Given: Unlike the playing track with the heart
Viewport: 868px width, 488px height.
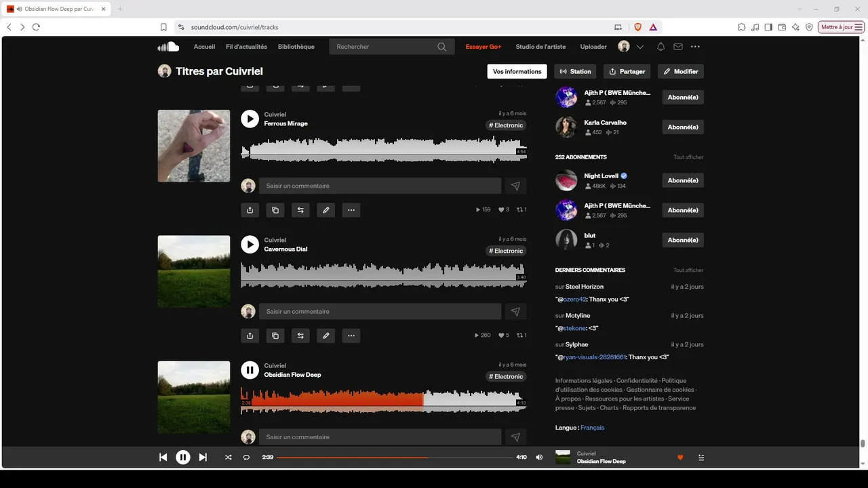Looking at the screenshot, I should point(680,457).
